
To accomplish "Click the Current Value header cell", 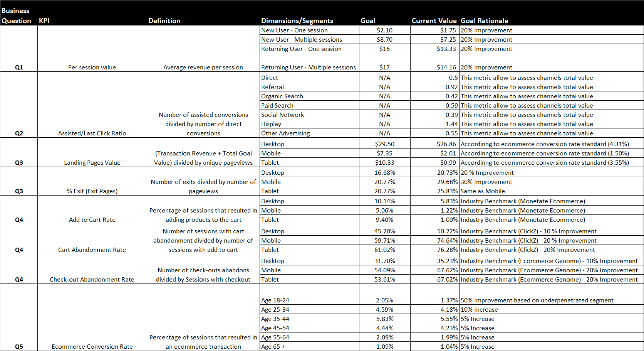I will click(x=434, y=21).
